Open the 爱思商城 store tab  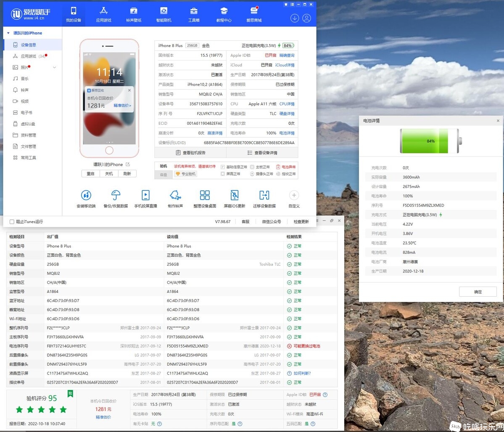254,14
